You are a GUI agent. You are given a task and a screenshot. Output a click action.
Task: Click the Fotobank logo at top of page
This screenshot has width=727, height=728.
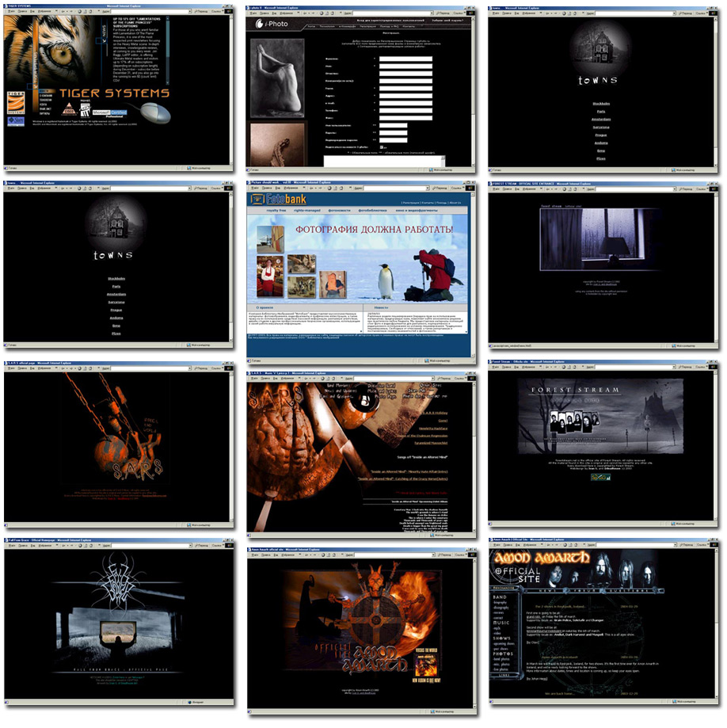coord(279,199)
